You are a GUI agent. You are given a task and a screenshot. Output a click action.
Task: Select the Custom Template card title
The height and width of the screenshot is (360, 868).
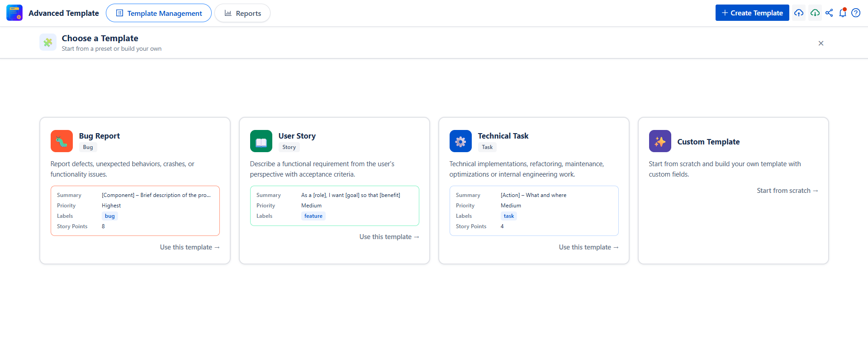point(708,142)
